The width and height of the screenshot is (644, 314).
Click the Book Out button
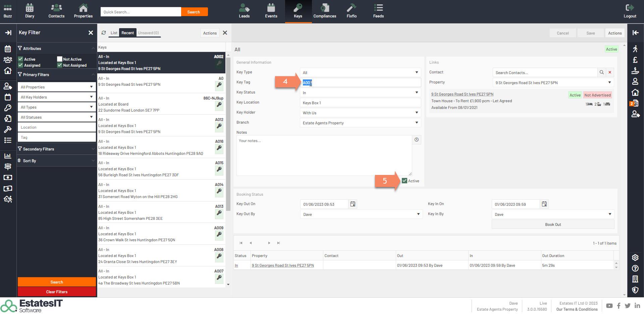click(552, 225)
